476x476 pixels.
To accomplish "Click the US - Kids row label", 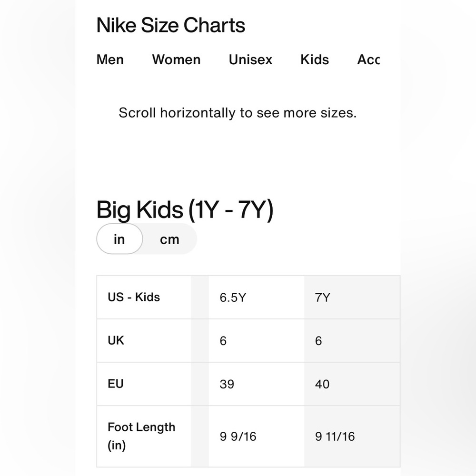I will [x=134, y=297].
